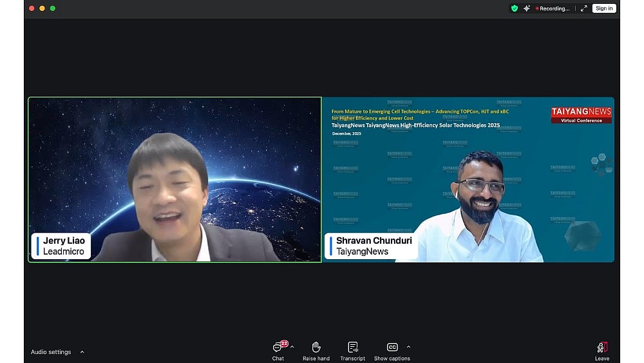Image resolution: width=644 pixels, height=363 pixels.
Task: Expand the Chat options arrow
Action: coord(292,347)
